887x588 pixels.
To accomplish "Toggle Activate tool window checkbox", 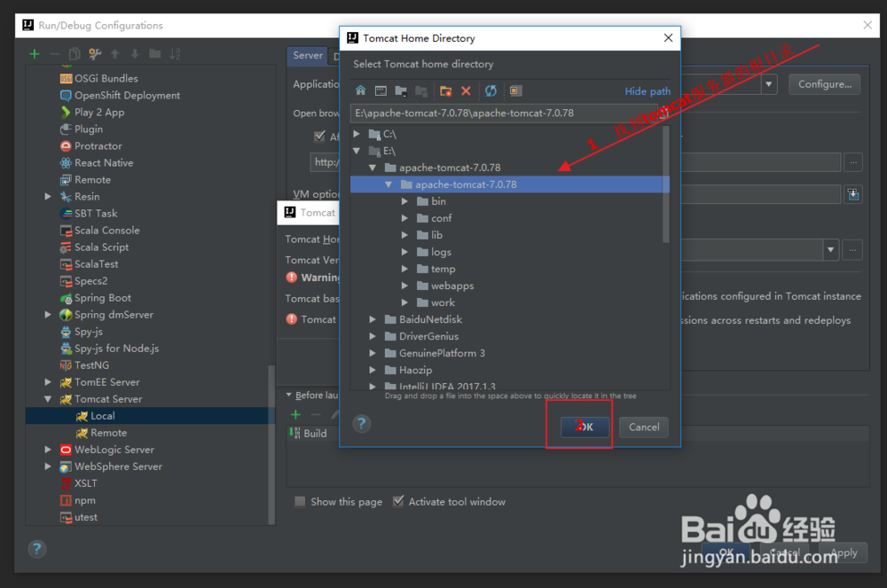I will 398,501.
